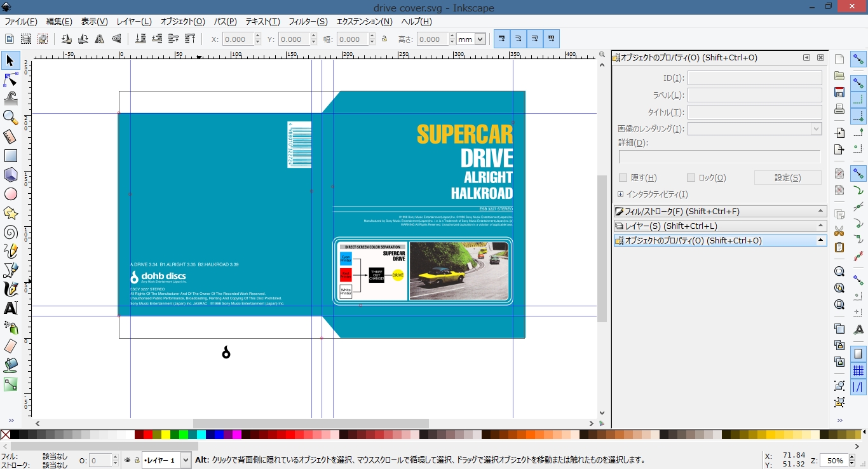The width and height of the screenshot is (868, 469).
Task: Select the Eraser tool
Action: [10, 346]
